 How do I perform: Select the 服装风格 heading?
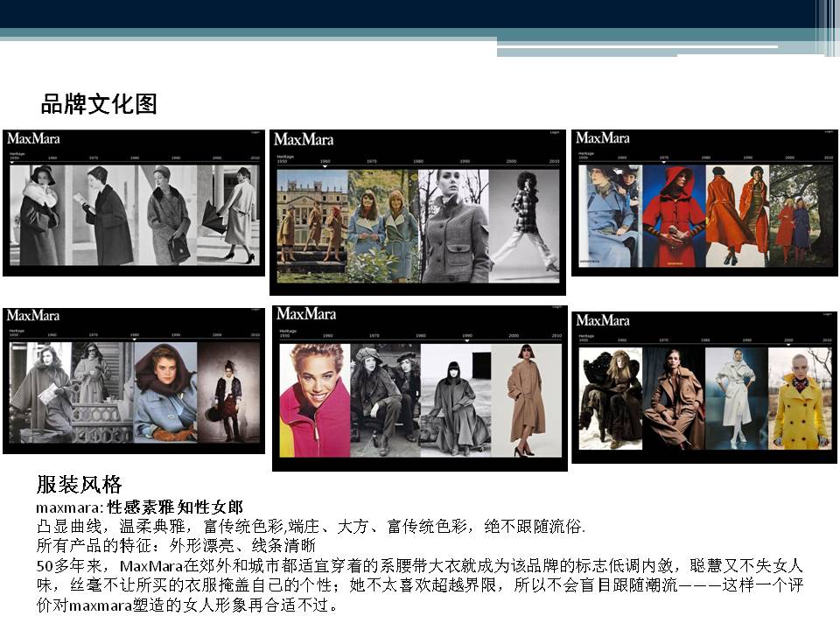(x=80, y=484)
